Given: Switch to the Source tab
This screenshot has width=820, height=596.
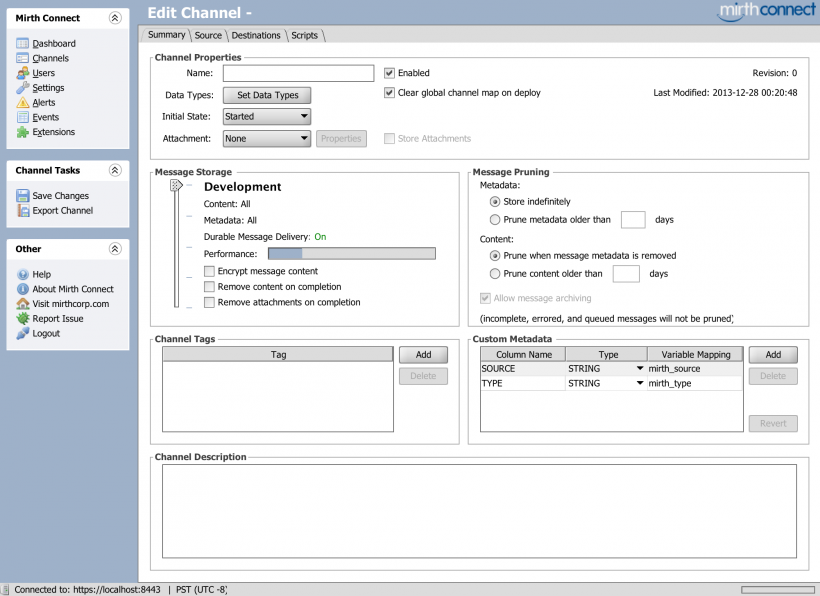Looking at the screenshot, I should click(208, 35).
